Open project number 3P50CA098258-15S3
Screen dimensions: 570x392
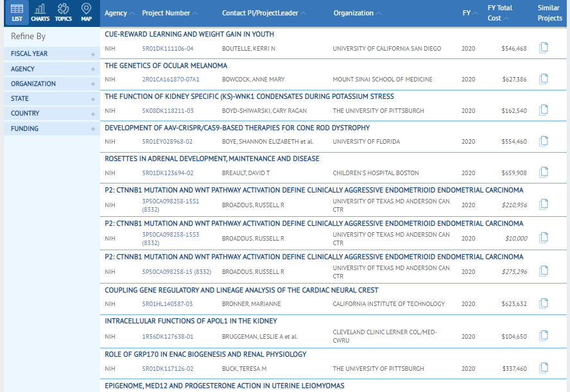point(171,239)
